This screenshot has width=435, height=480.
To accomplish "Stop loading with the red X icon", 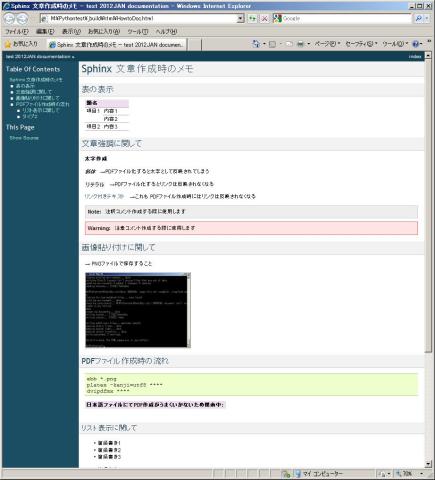I will (x=264, y=19).
